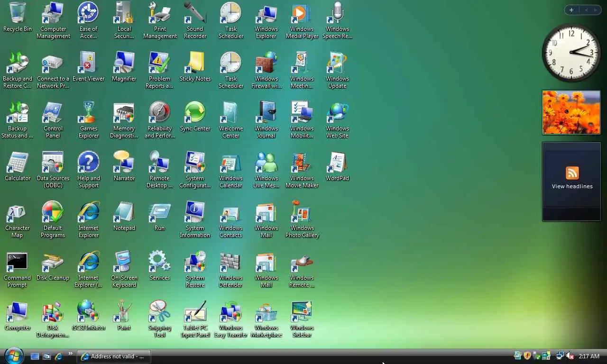607x364 pixels.
Task: Click the muted volume tray icon
Action: click(x=570, y=356)
